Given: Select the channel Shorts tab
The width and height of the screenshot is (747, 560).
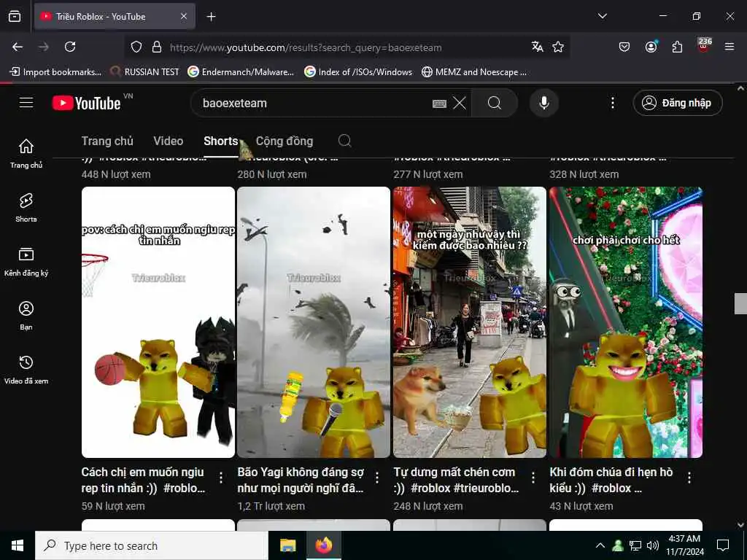Looking at the screenshot, I should tap(220, 141).
